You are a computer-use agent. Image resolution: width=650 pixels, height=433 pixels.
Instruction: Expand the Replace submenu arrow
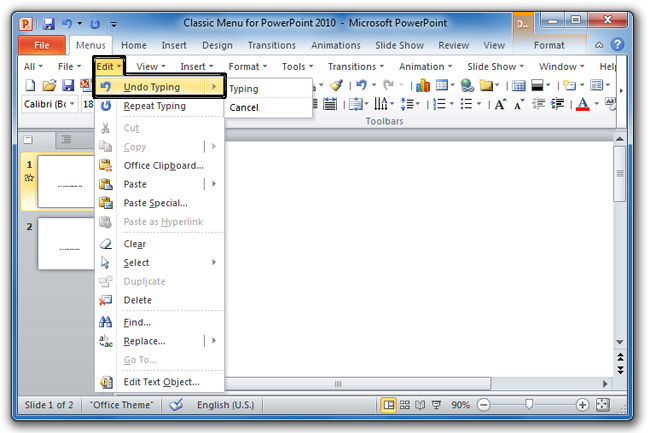click(x=214, y=341)
